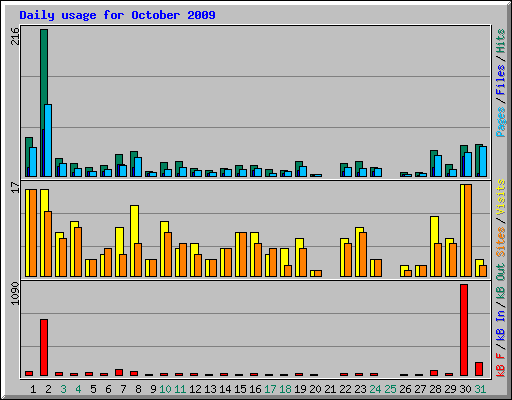The image size is (512, 400).
Task: Click the "kB In" legend label
Action: coord(500,325)
